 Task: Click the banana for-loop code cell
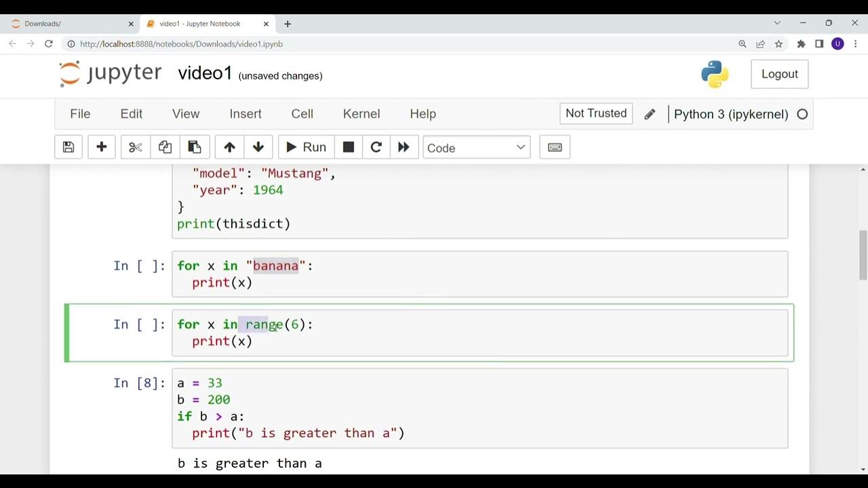[x=480, y=274]
